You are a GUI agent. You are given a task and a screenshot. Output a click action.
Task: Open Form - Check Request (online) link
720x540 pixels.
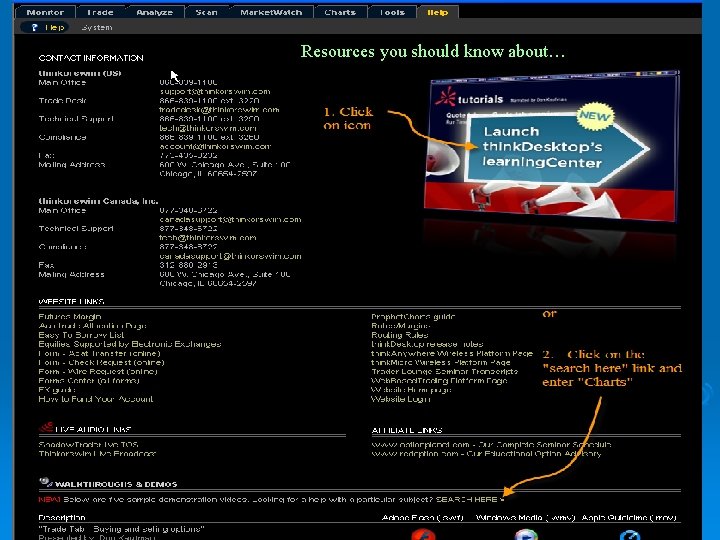point(101,362)
